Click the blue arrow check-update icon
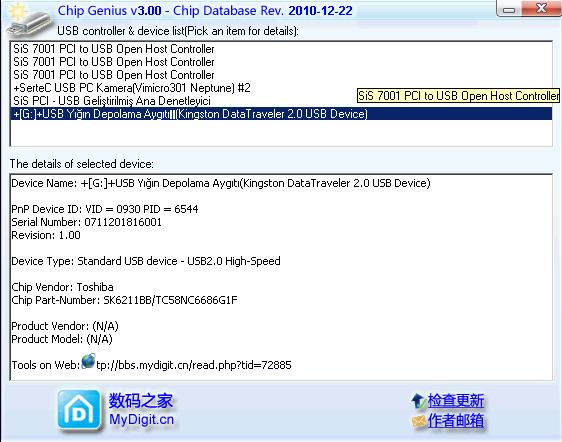562x442 pixels. [x=418, y=401]
